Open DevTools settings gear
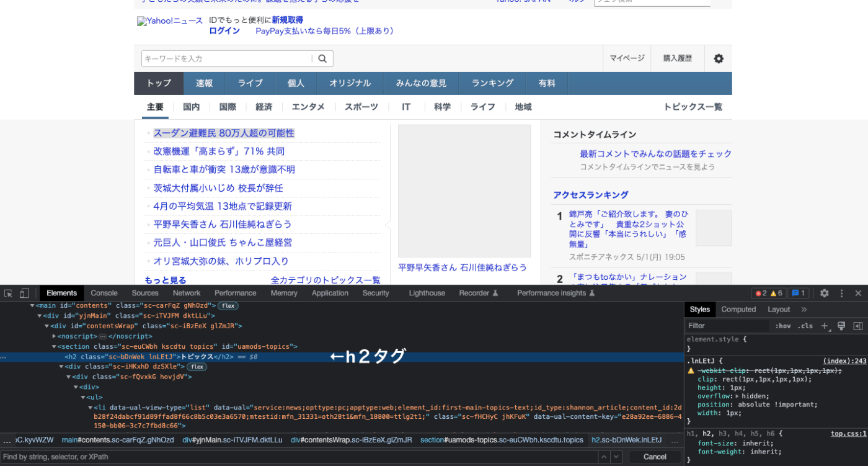 pyautogui.click(x=825, y=293)
